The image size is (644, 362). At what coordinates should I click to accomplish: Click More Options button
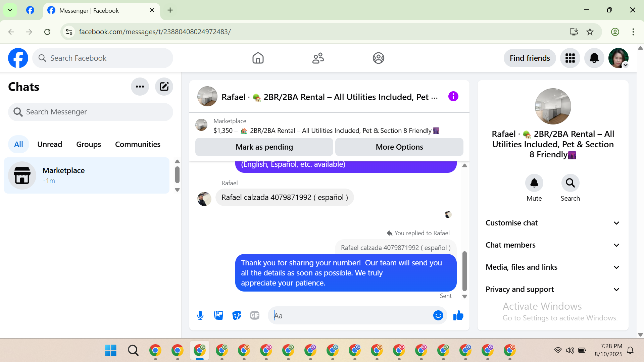pyautogui.click(x=399, y=147)
